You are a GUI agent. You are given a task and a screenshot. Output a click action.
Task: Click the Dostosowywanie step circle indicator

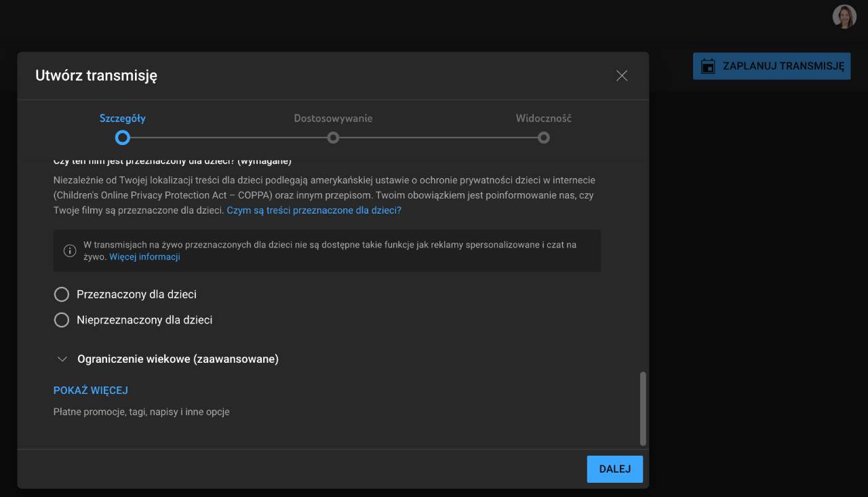tap(333, 138)
